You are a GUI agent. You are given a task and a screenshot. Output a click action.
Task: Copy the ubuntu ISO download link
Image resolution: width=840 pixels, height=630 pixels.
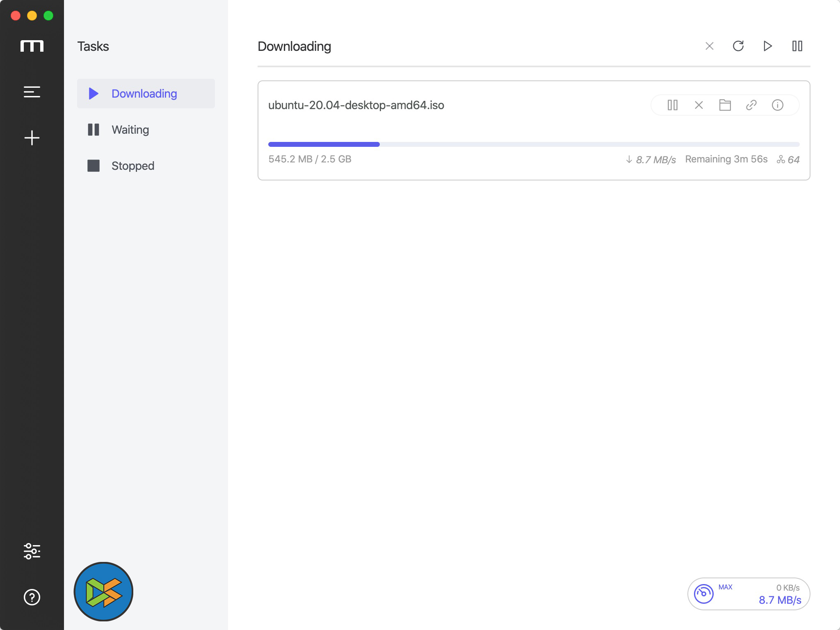(x=751, y=105)
